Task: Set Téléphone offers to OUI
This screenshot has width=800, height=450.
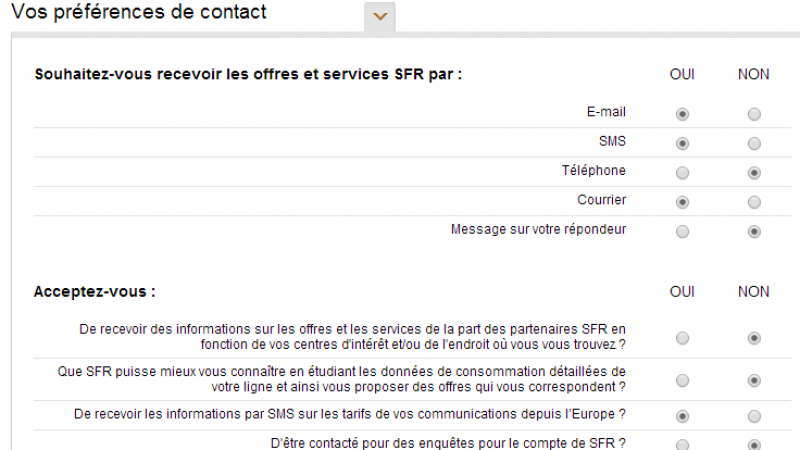Action: click(x=682, y=172)
